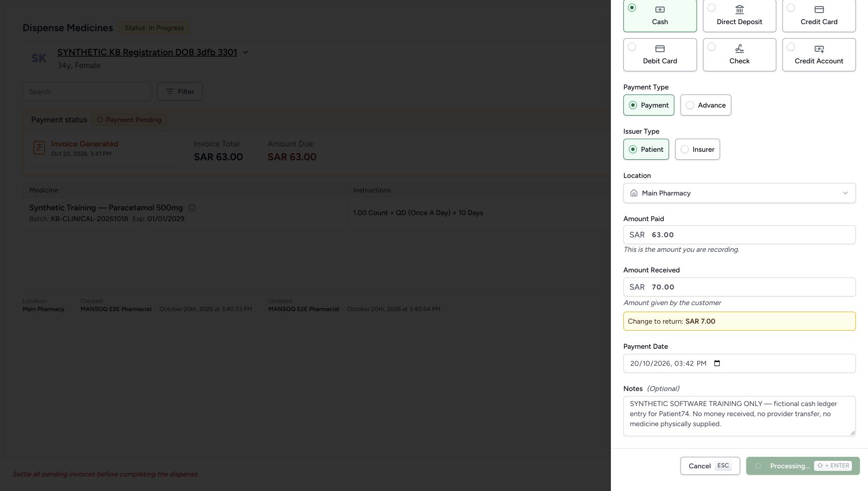The width and height of the screenshot is (868, 491).
Task: Choose Advance as payment type
Action: 706,105
